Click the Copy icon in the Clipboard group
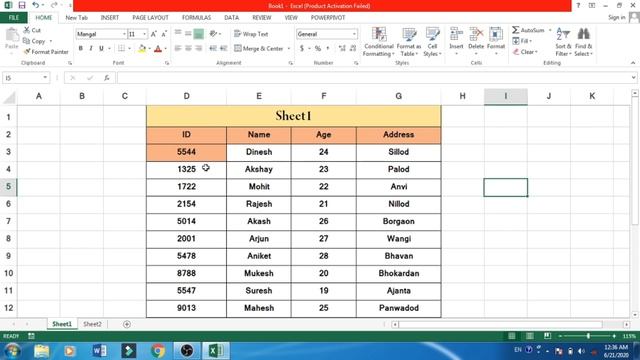 [x=27, y=41]
